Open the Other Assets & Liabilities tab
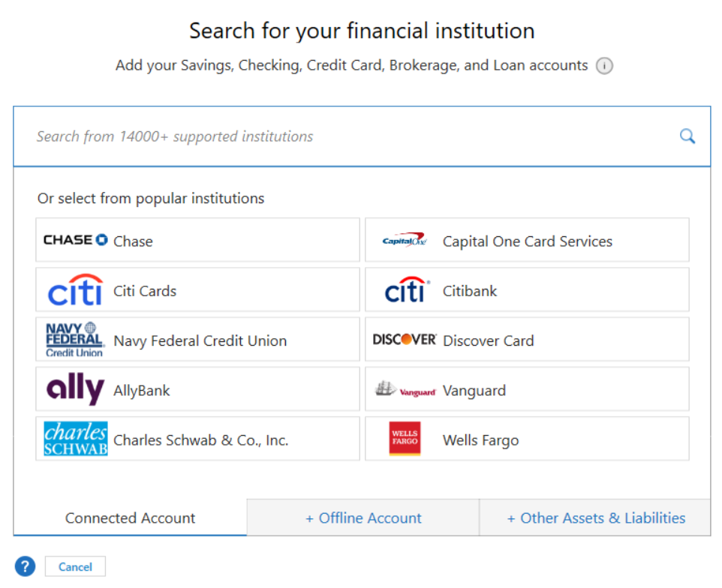Viewport: 722px width, 588px height. [595, 518]
